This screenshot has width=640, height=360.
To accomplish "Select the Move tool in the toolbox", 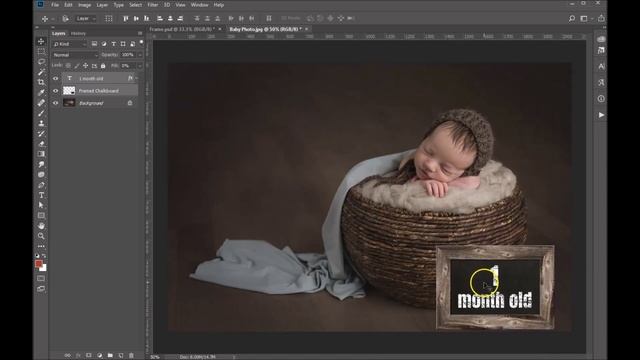I will pos(41,41).
